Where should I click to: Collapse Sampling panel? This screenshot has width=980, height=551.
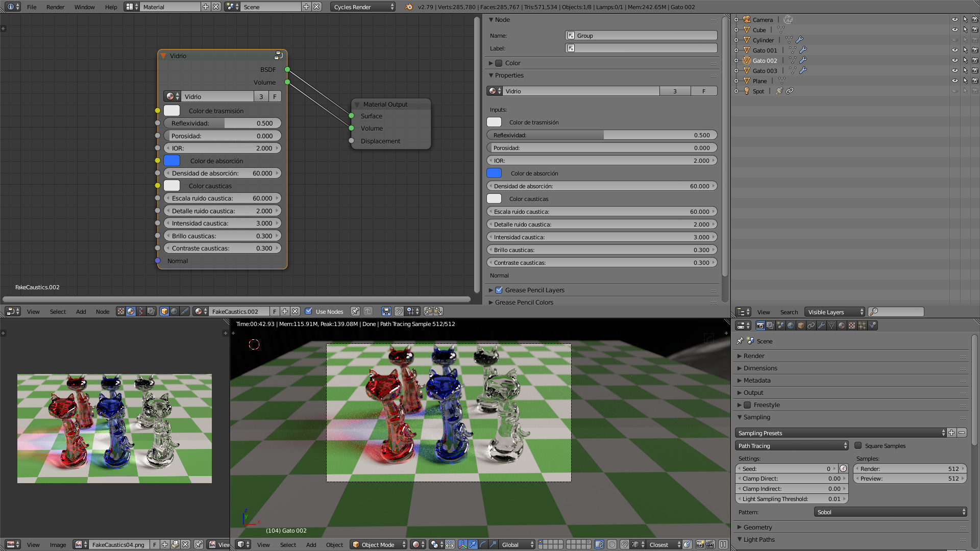click(756, 417)
